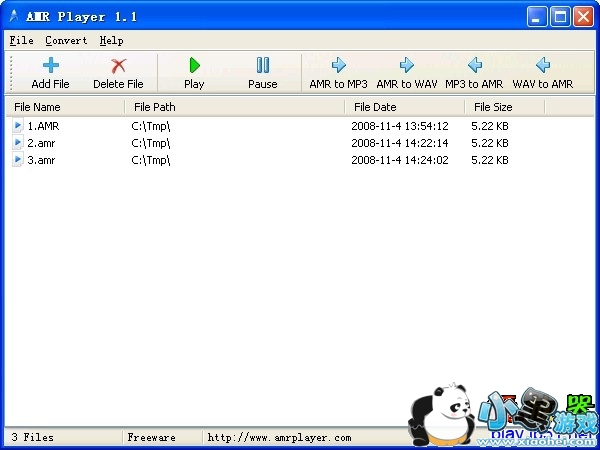Click the WAV to AMR conversion icon
Image resolution: width=600 pixels, height=450 pixels.
543,66
